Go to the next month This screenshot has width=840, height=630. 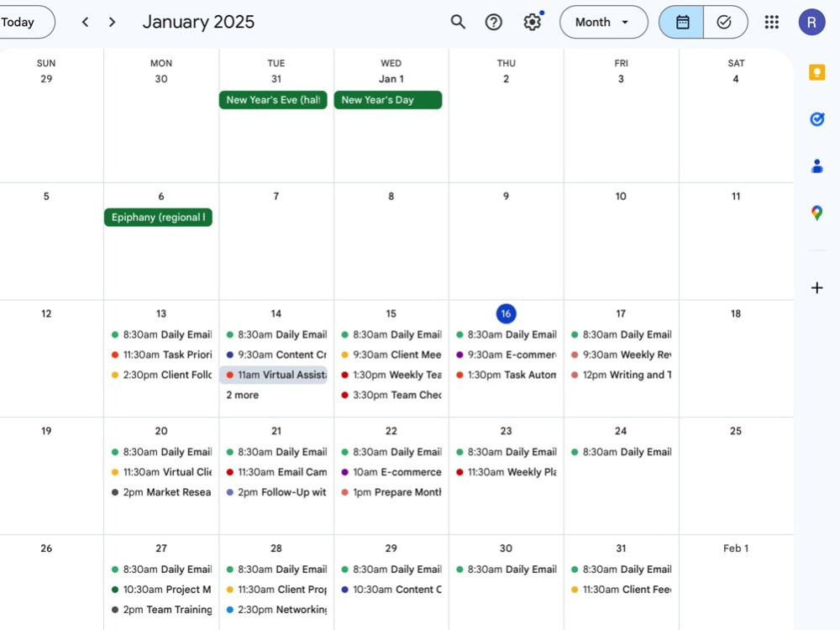click(x=112, y=22)
